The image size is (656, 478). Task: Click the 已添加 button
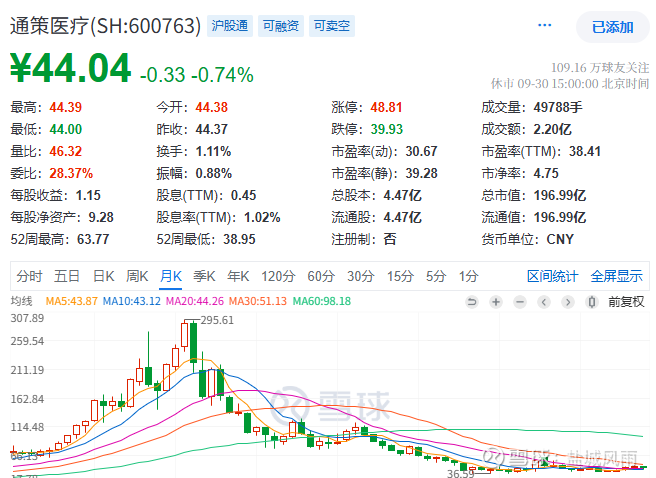pyautogui.click(x=612, y=27)
